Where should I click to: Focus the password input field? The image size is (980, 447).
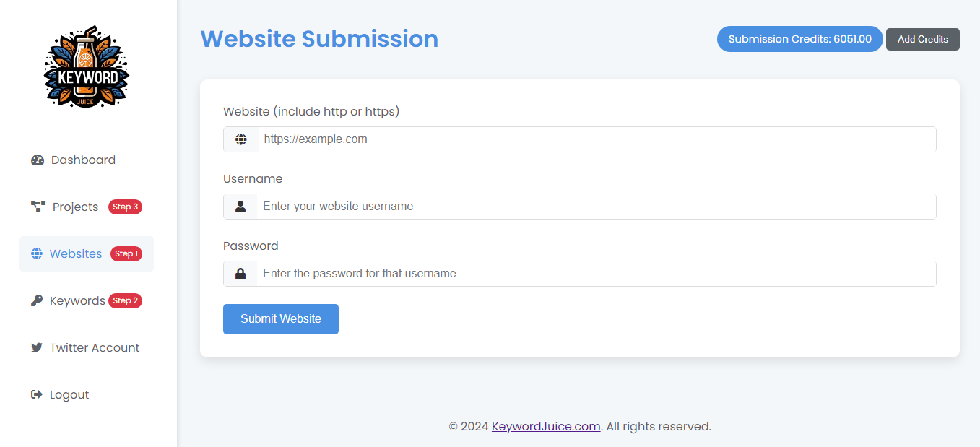pyautogui.click(x=596, y=274)
